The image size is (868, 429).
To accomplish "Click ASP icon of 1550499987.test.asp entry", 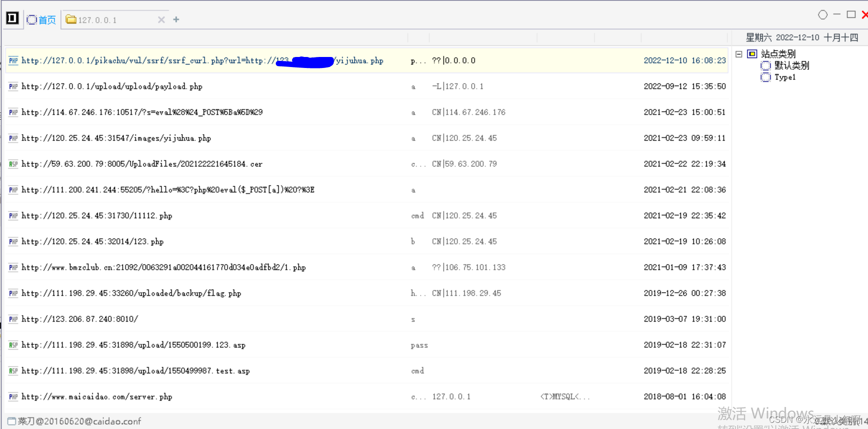I will [13, 371].
